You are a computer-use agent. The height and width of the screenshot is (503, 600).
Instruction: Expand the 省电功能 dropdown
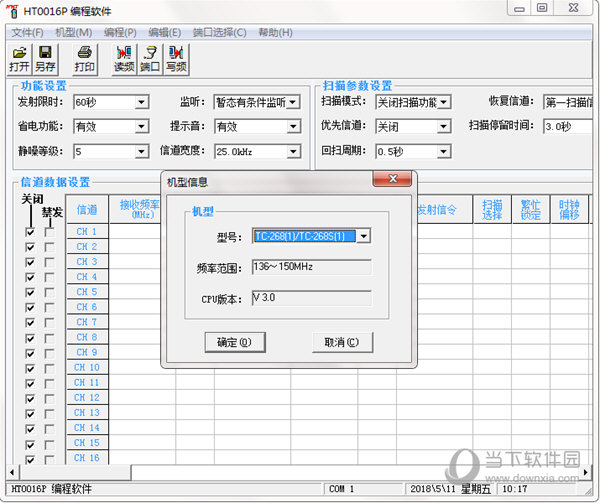click(x=142, y=127)
